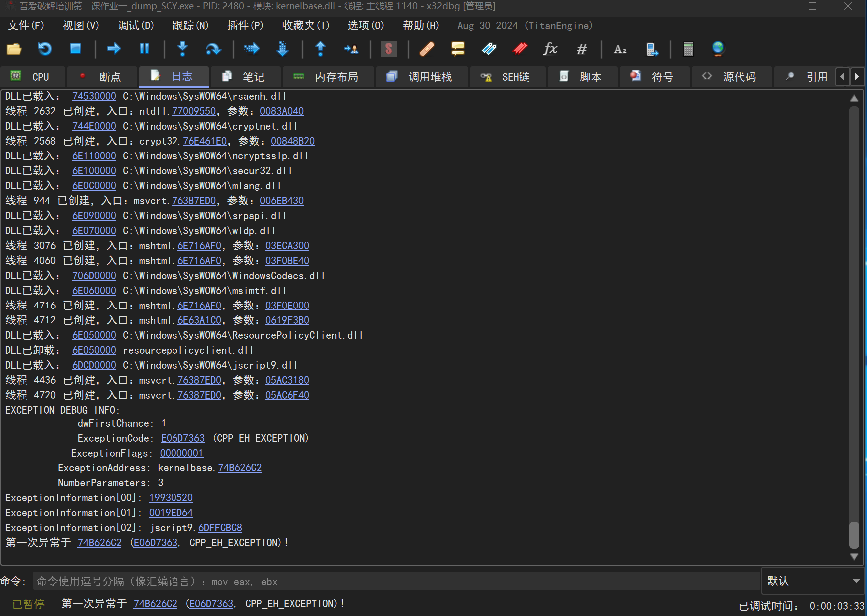The width and height of the screenshot is (867, 616).
Task: Click the String references Az icon
Action: pyautogui.click(x=620, y=49)
